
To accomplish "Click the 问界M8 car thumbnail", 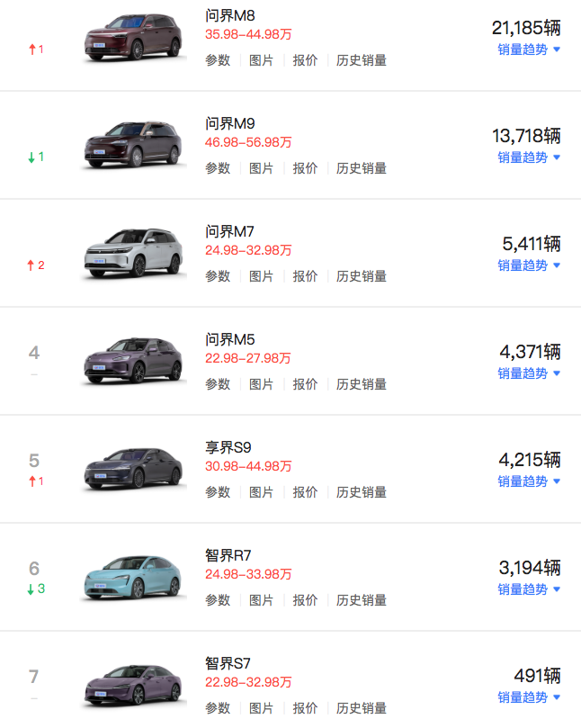I will tap(133, 39).
